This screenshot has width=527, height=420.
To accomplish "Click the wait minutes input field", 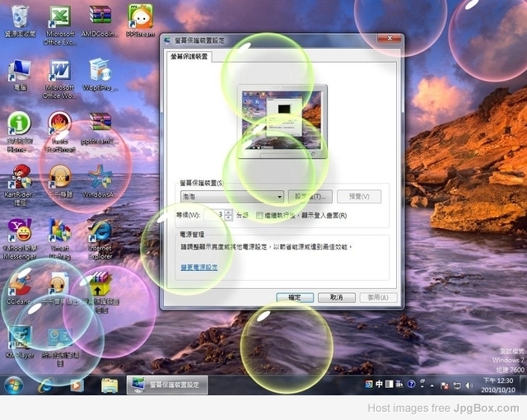I will pyautogui.click(x=214, y=215).
